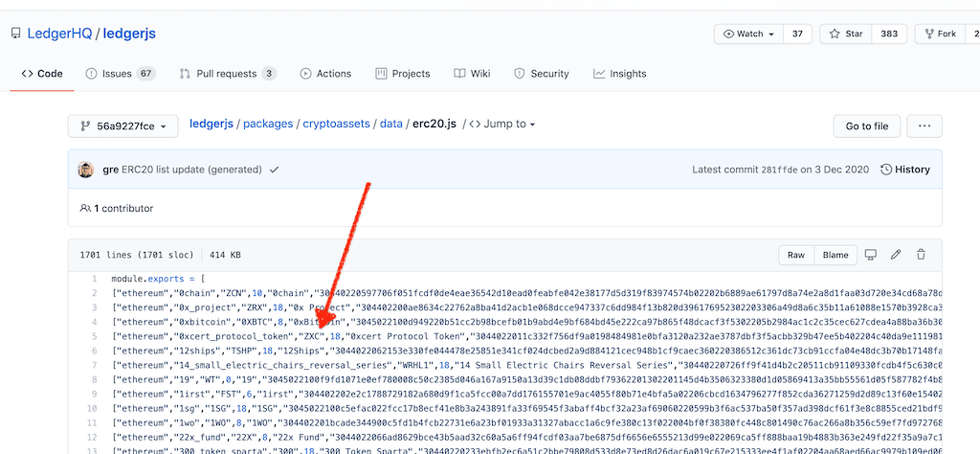This screenshot has width=980, height=454.
Task: Go to ledgerjs root in breadcrumb
Action: [x=212, y=124]
